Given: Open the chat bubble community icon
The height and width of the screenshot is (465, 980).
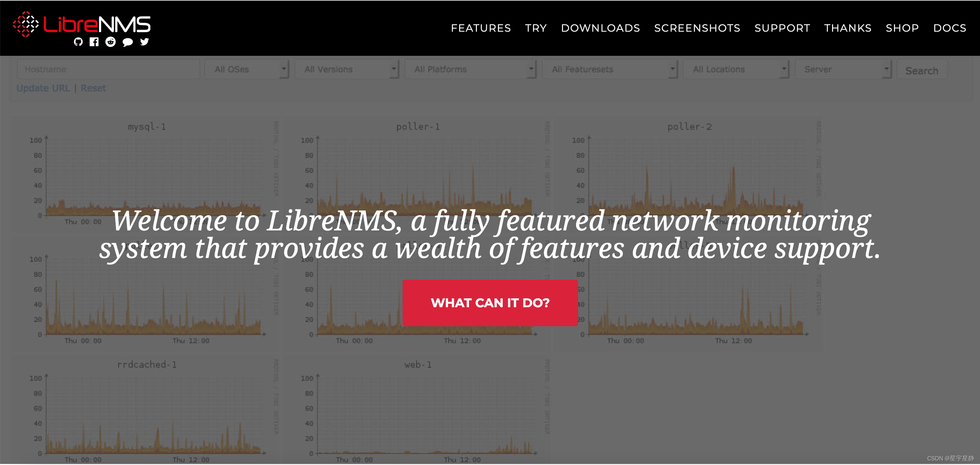Looking at the screenshot, I should coord(128,42).
